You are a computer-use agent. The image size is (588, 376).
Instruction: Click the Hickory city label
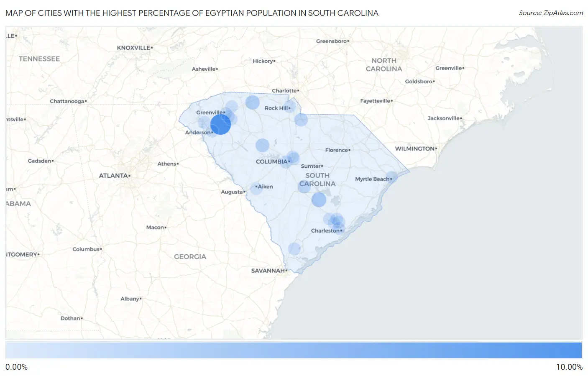tap(263, 61)
